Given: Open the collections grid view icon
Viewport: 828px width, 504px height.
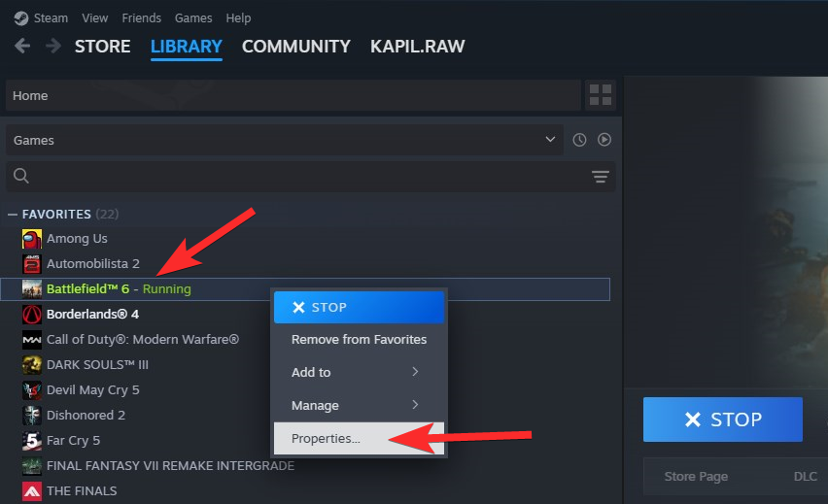Looking at the screenshot, I should [x=601, y=95].
